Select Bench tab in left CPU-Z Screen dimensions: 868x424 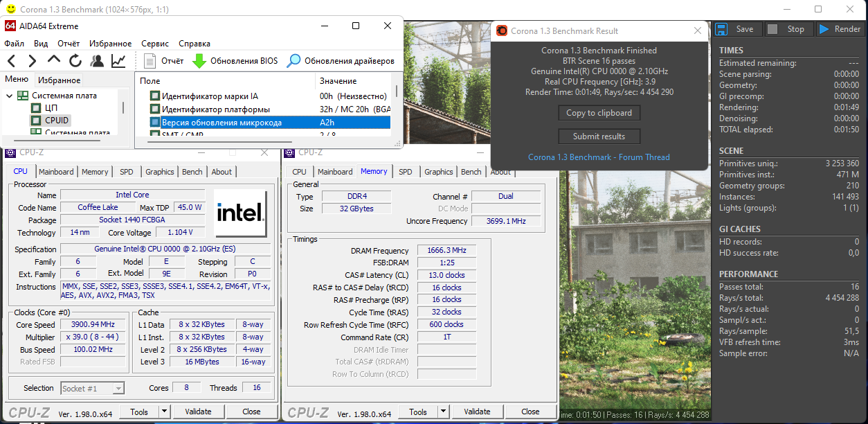[192, 172]
